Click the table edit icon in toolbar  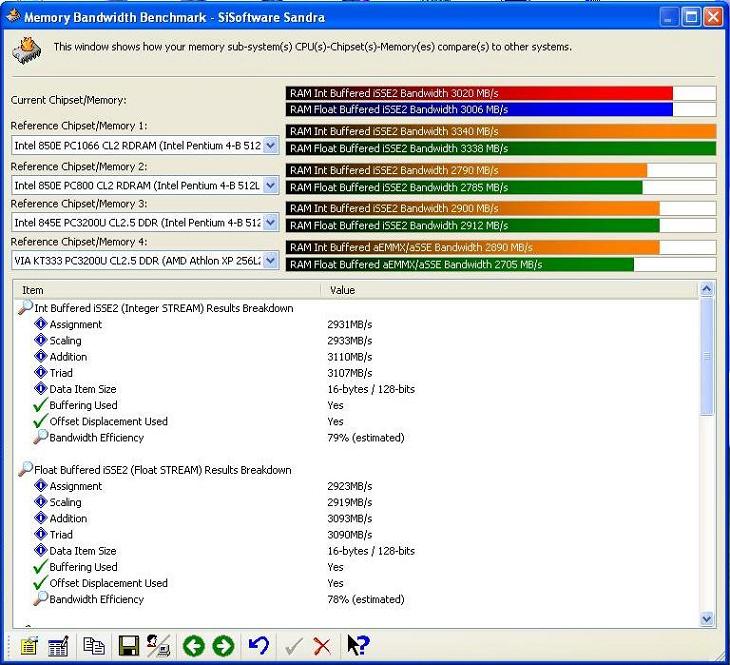(x=59, y=646)
